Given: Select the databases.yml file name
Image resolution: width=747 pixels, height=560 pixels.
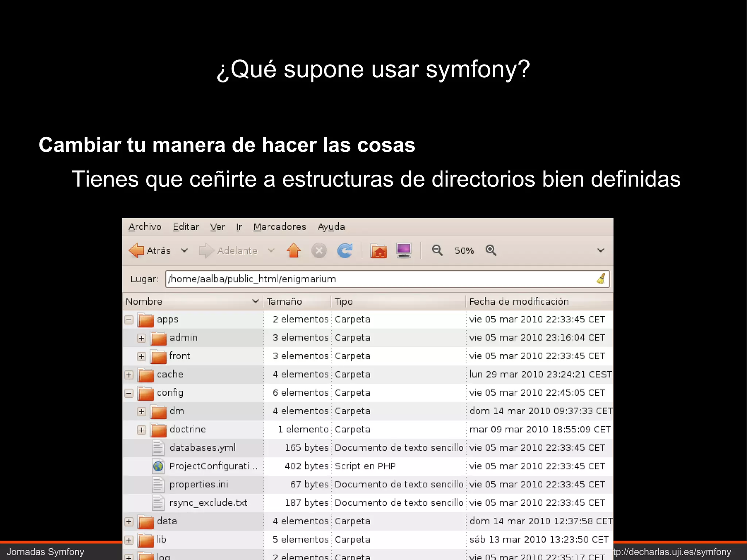Looking at the screenshot, I should 203,448.
